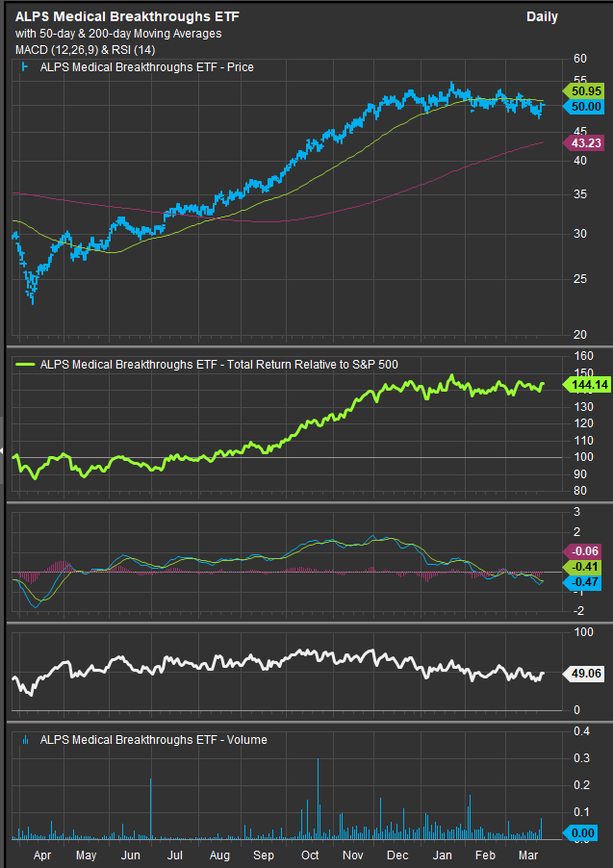The height and width of the screenshot is (868, 613).
Task: Select the Oct label on the time axis
Action: click(x=309, y=855)
